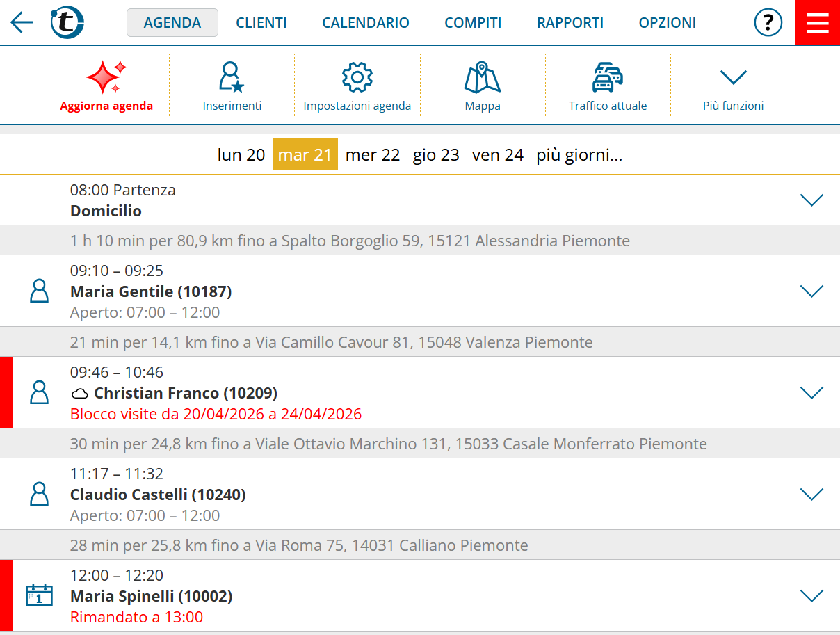This screenshot has width=840, height=635.
Task: Open the COMPITI tab
Action: click(x=473, y=22)
